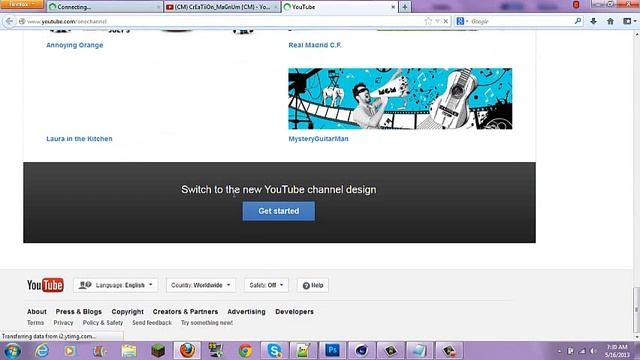Click the volume icon in tray
The height and width of the screenshot is (360, 640).
point(593,351)
